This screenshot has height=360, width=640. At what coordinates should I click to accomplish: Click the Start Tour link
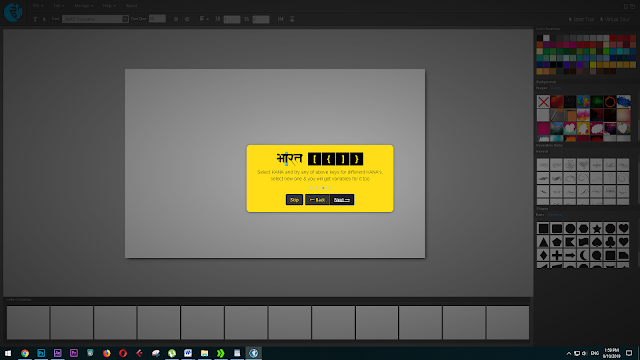pos(582,19)
